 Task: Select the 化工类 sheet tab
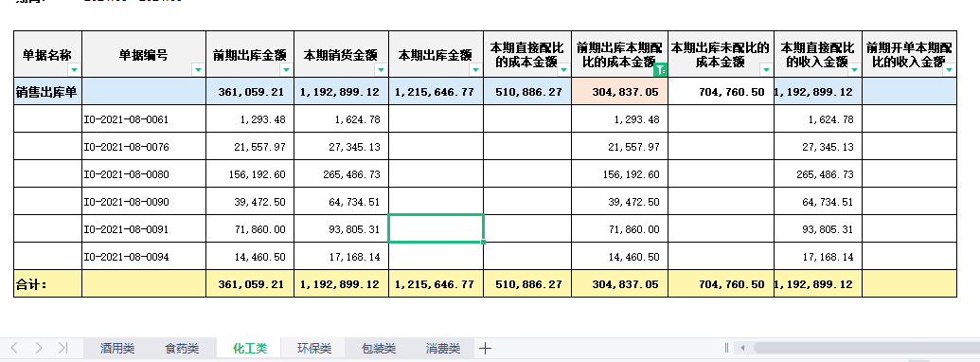point(250,348)
